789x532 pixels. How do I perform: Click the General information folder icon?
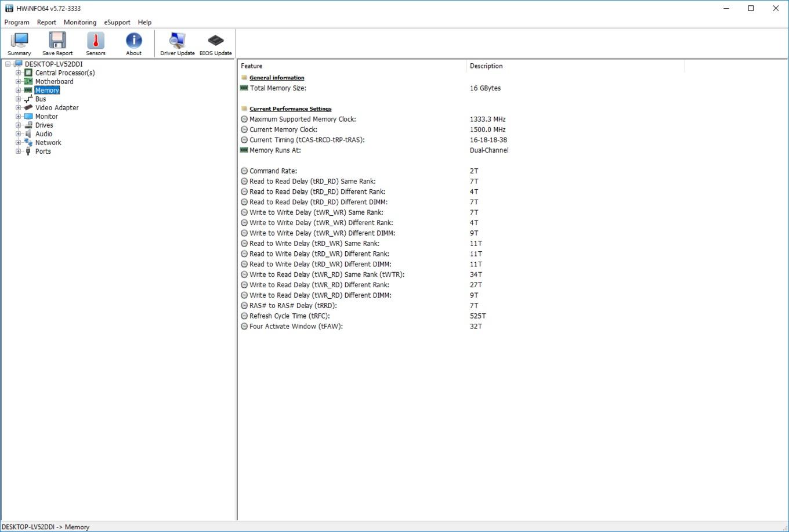pos(244,78)
